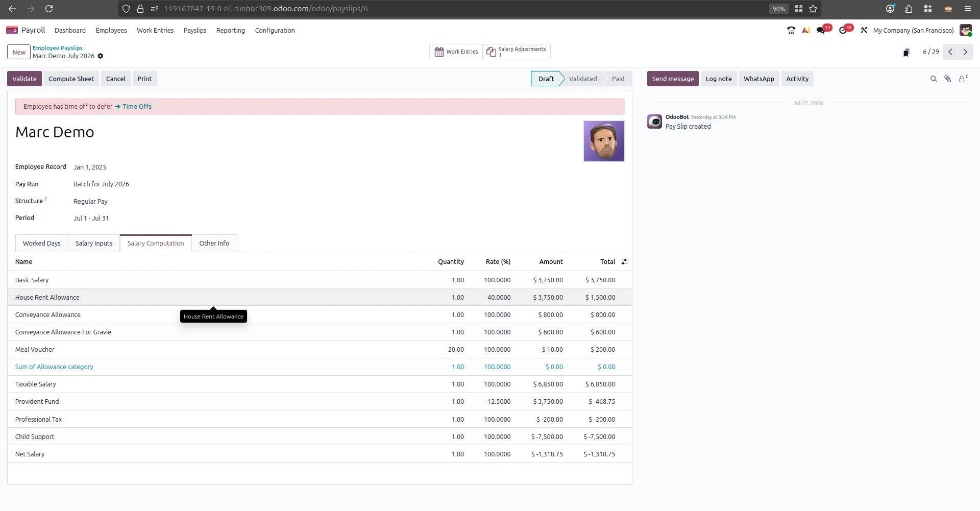Open the Configuration menu
Image resolution: width=980 pixels, height=511 pixels.
tap(275, 31)
